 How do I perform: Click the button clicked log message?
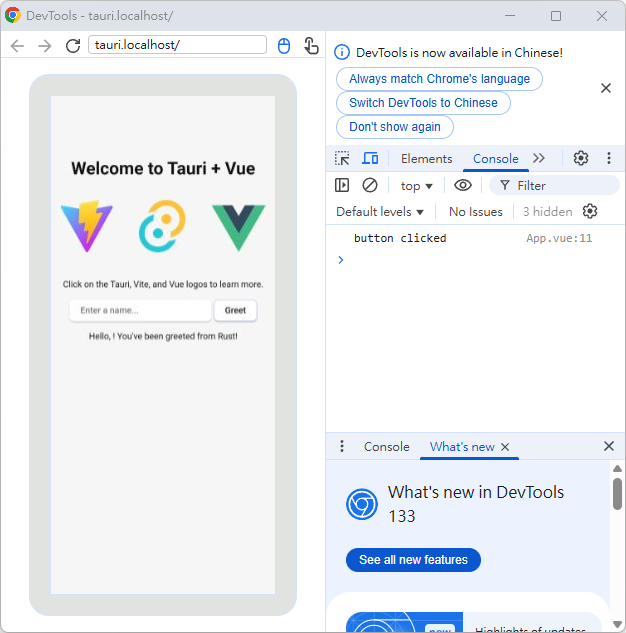[x=400, y=238]
